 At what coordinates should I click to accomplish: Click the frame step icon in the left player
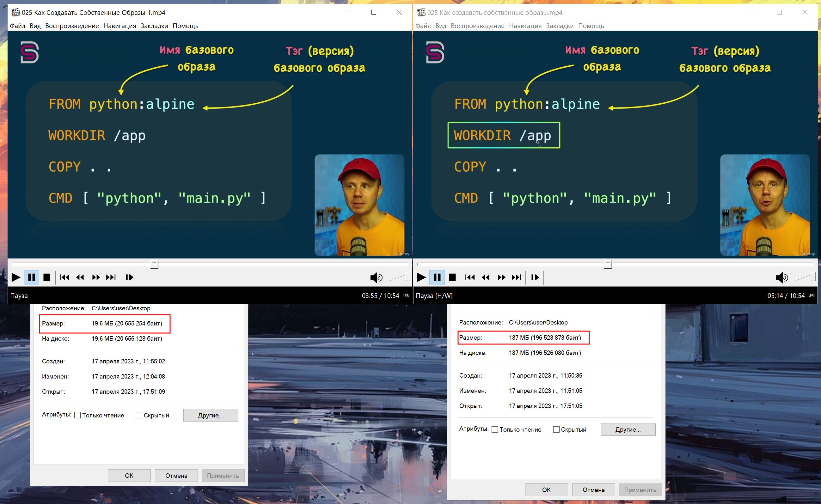pyautogui.click(x=129, y=277)
